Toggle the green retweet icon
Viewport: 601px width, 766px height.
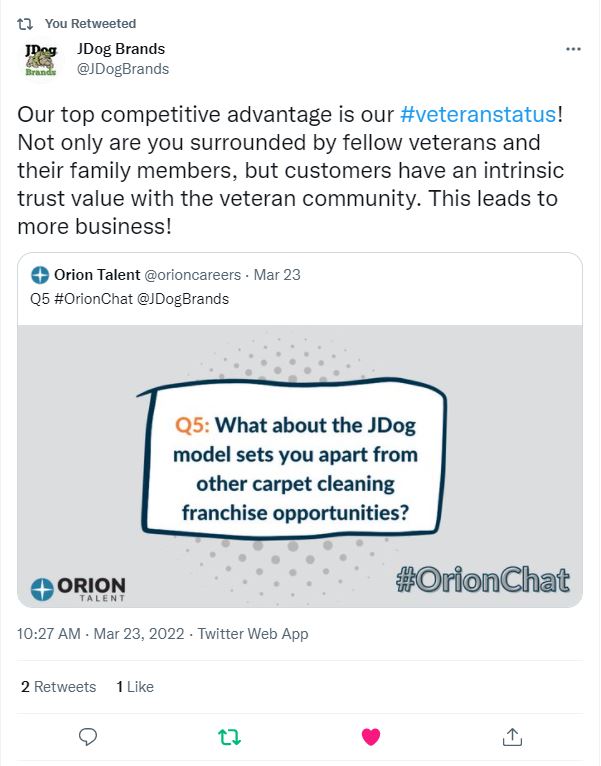pos(229,737)
